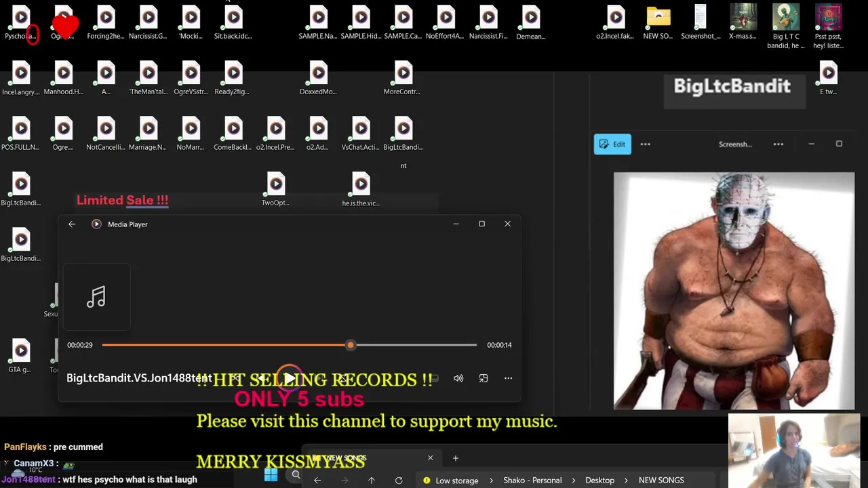Click the Low storage warning in address bar

click(450, 481)
